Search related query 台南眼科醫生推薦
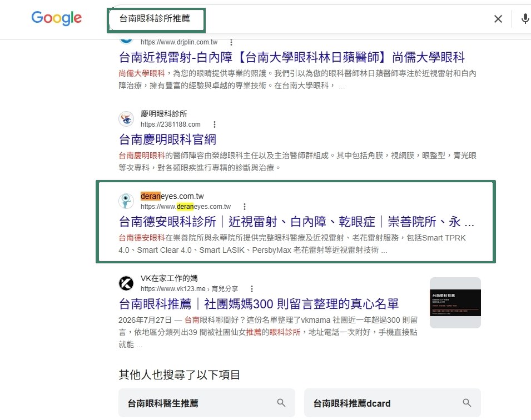This screenshot has width=531, height=420. [207, 403]
